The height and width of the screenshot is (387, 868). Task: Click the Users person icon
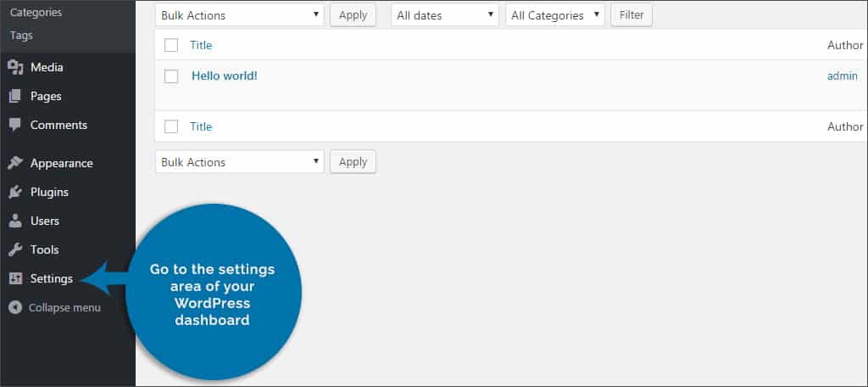(15, 221)
